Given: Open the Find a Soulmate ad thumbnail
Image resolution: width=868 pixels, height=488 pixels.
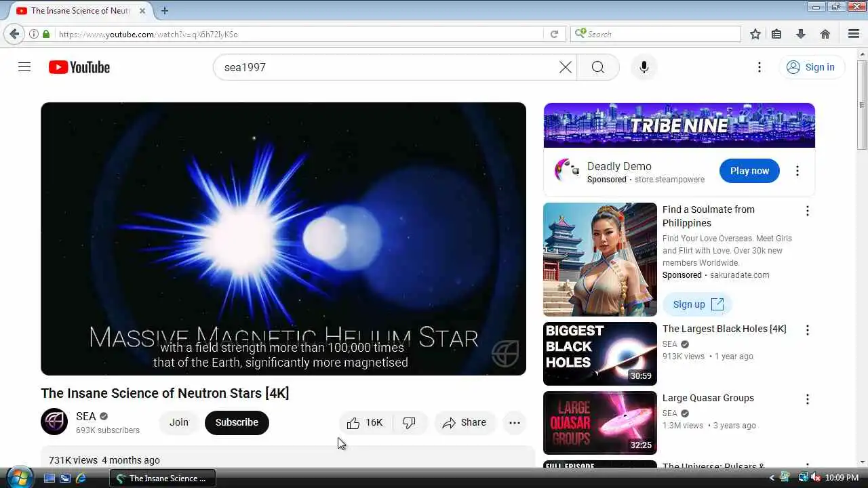Looking at the screenshot, I should [x=600, y=260].
